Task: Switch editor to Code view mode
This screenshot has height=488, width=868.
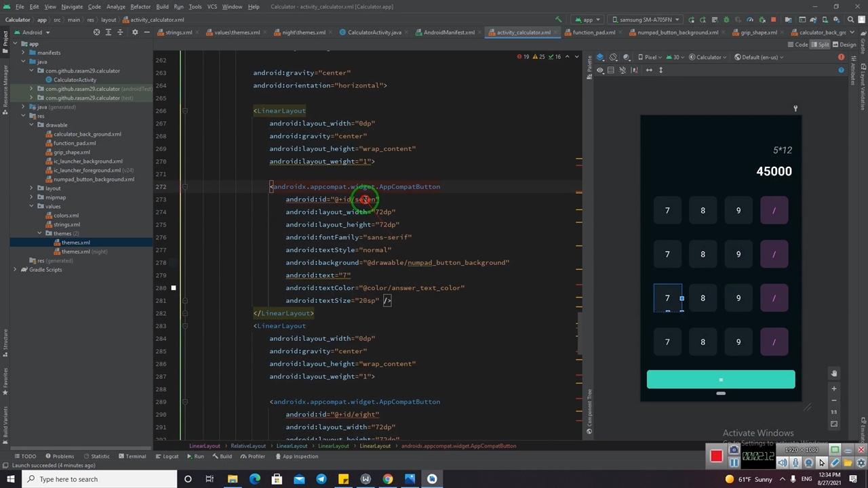Action: click(x=798, y=45)
